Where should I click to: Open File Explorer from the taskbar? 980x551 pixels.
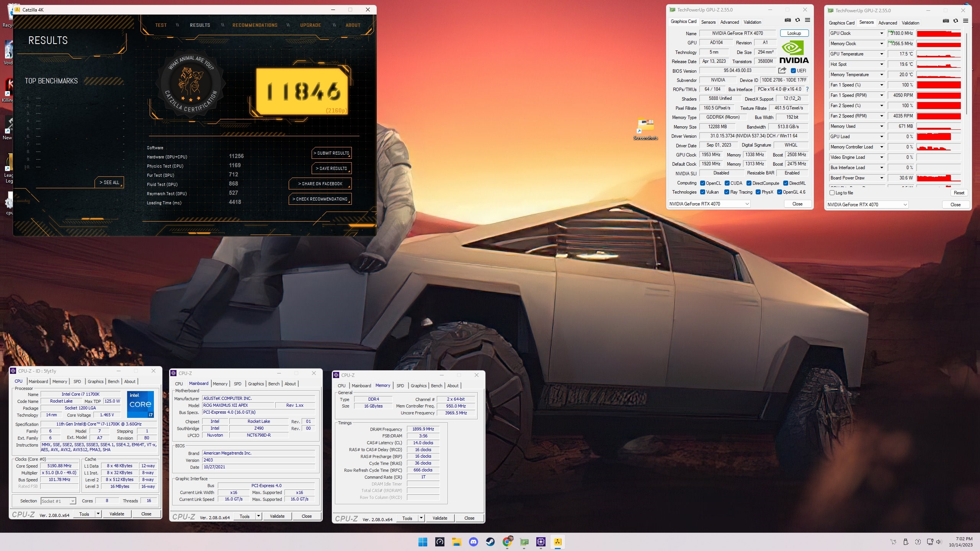click(456, 542)
